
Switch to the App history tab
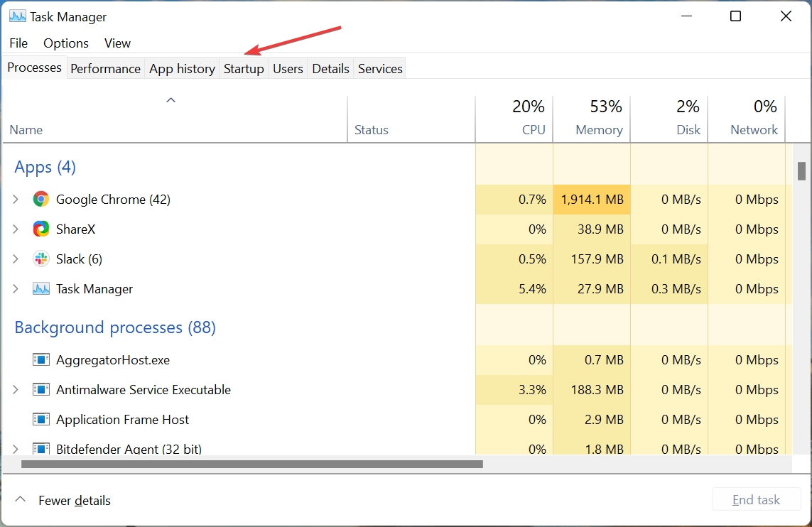point(183,69)
